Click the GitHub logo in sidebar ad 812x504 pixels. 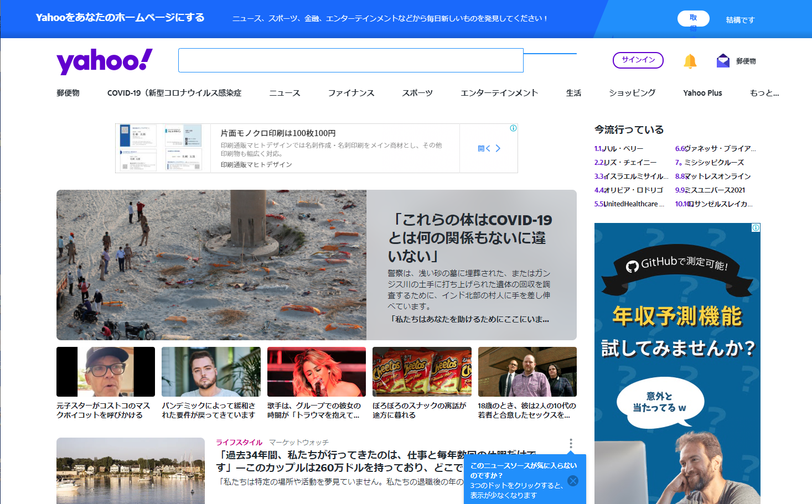[x=632, y=267]
